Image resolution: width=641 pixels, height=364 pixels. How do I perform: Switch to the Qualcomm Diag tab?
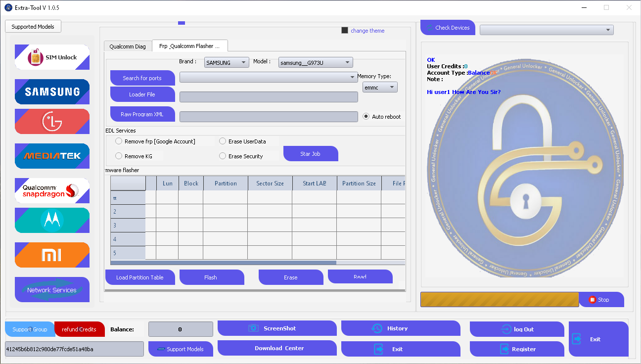128,46
